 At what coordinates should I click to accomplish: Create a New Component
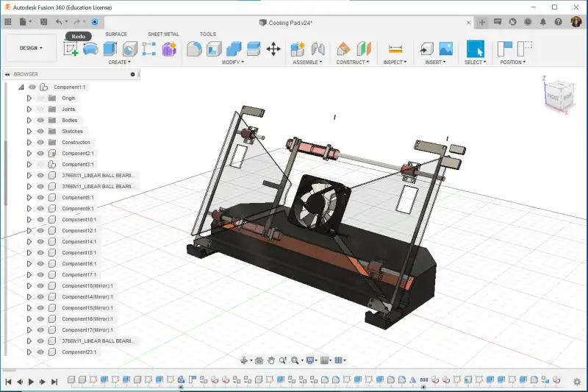coord(298,49)
